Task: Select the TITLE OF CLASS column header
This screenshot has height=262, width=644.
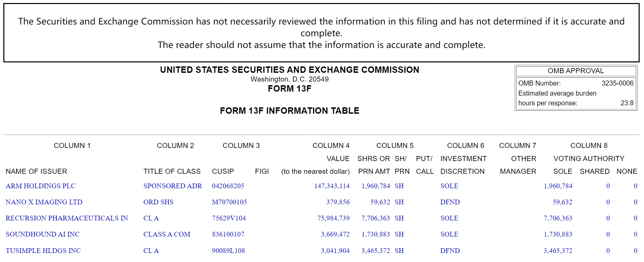Action: (x=172, y=171)
